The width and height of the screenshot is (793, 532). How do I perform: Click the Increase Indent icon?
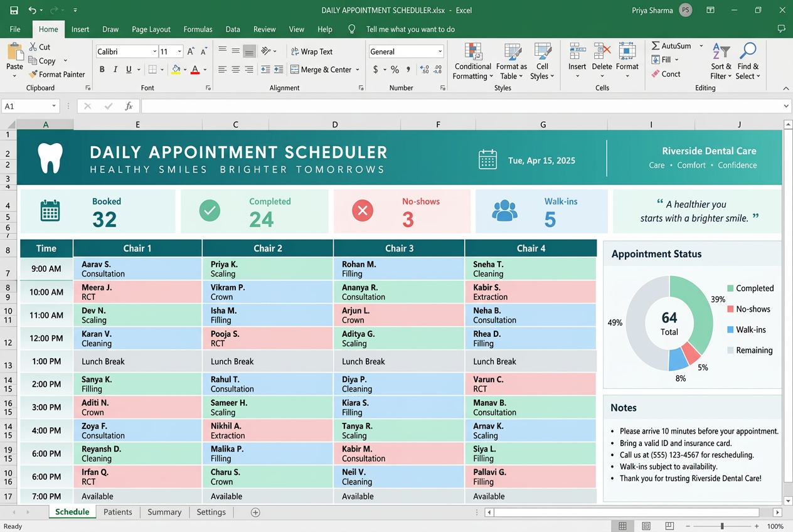click(x=279, y=70)
